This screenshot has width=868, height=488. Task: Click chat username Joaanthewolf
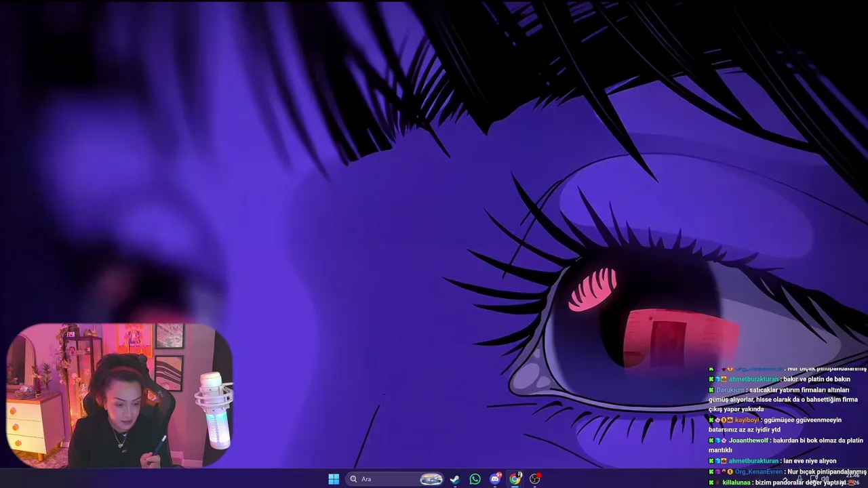click(x=749, y=441)
